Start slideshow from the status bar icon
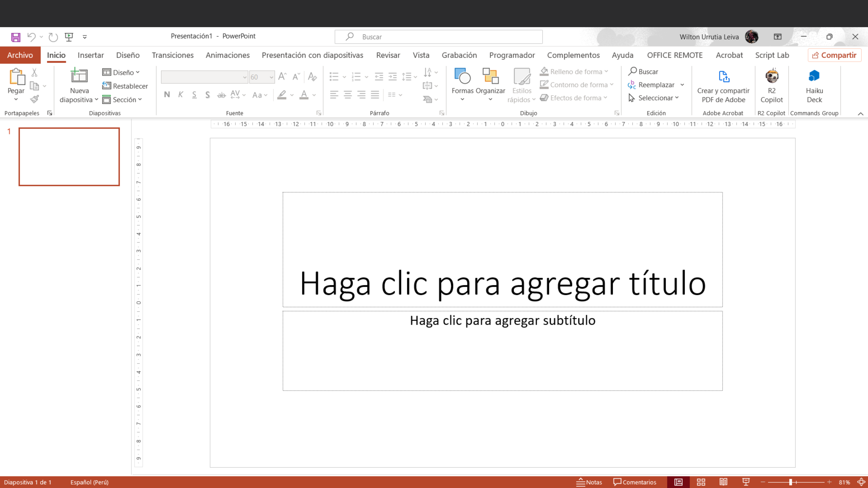868x488 pixels. 746,482
